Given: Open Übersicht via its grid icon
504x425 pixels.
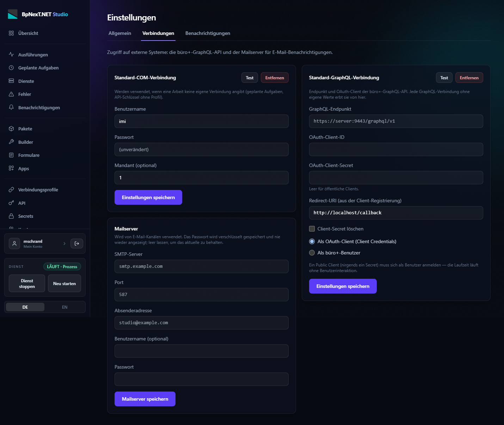Looking at the screenshot, I should 11,33.
